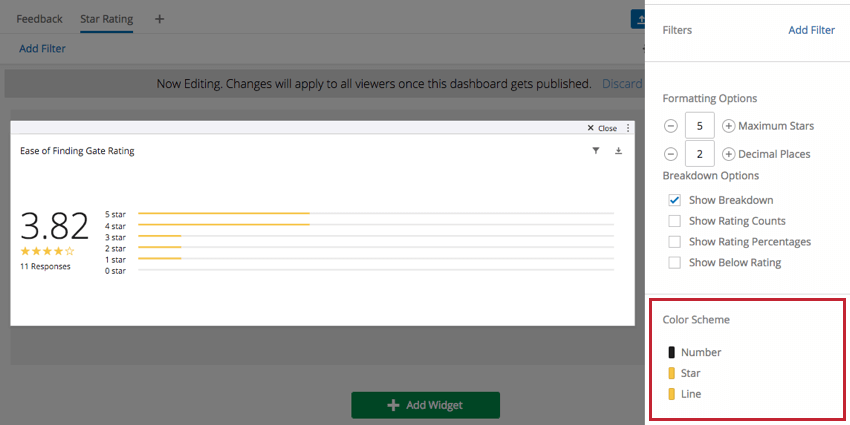Add a new dashboard page with plus icon

(159, 19)
